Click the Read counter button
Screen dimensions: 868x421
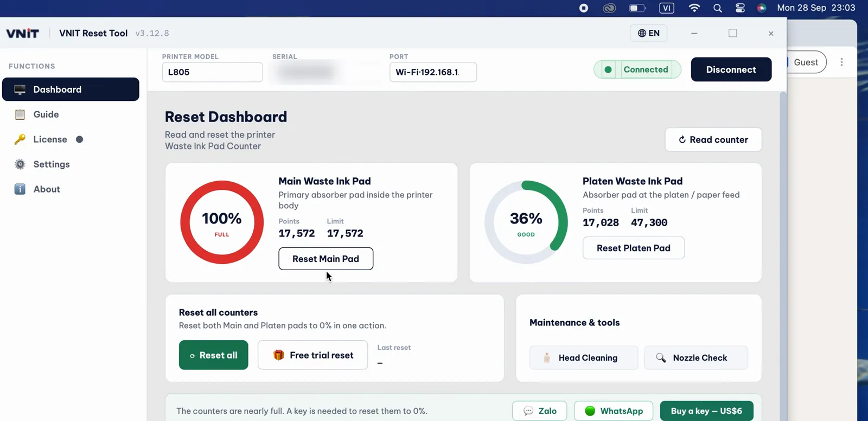(713, 139)
